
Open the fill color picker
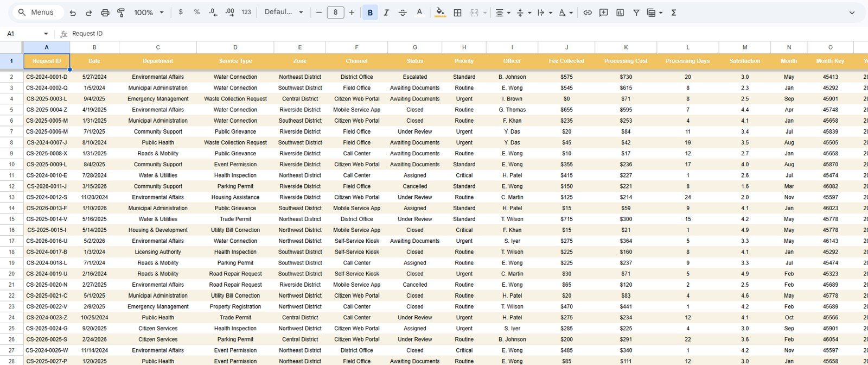441,12
